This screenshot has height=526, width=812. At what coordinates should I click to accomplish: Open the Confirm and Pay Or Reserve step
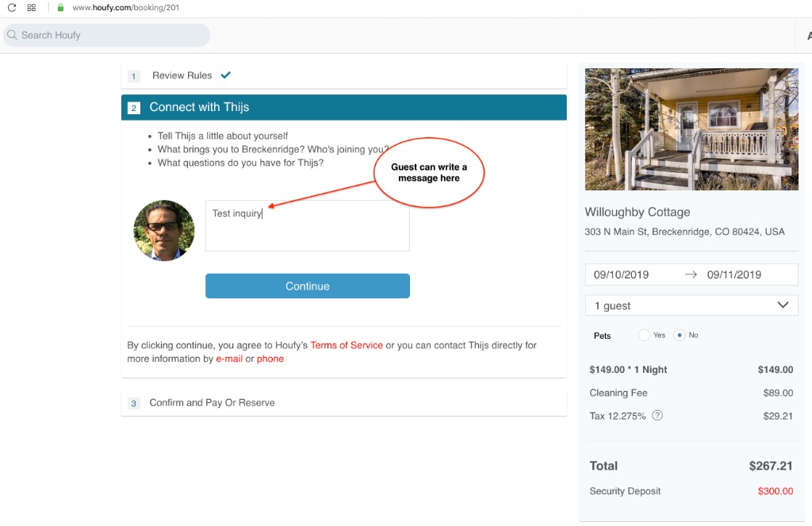pos(211,403)
